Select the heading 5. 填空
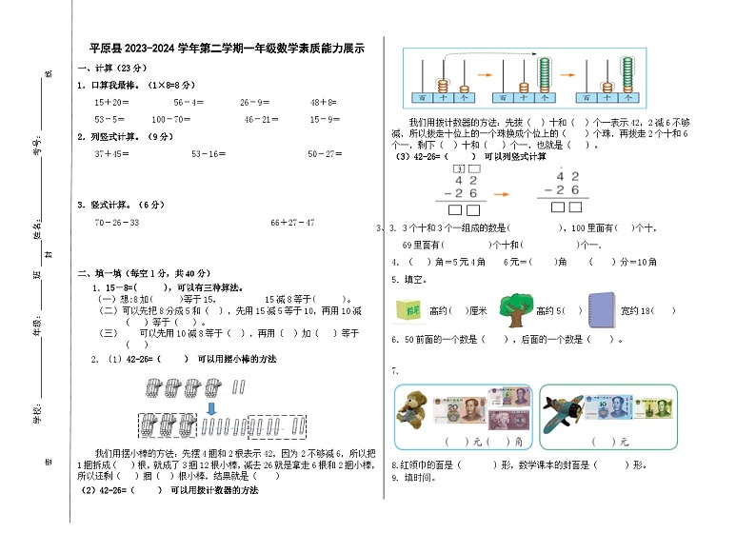Viewport: 756px width, 533px height. 408,280
